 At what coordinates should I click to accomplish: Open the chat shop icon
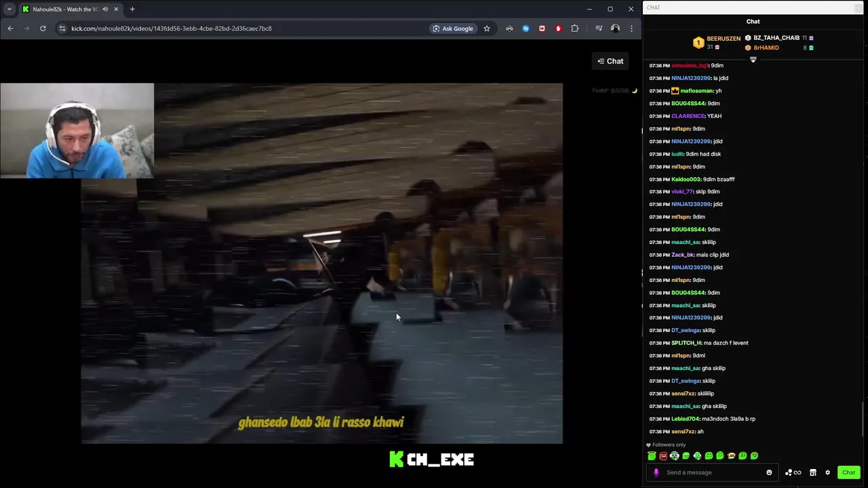(x=813, y=472)
